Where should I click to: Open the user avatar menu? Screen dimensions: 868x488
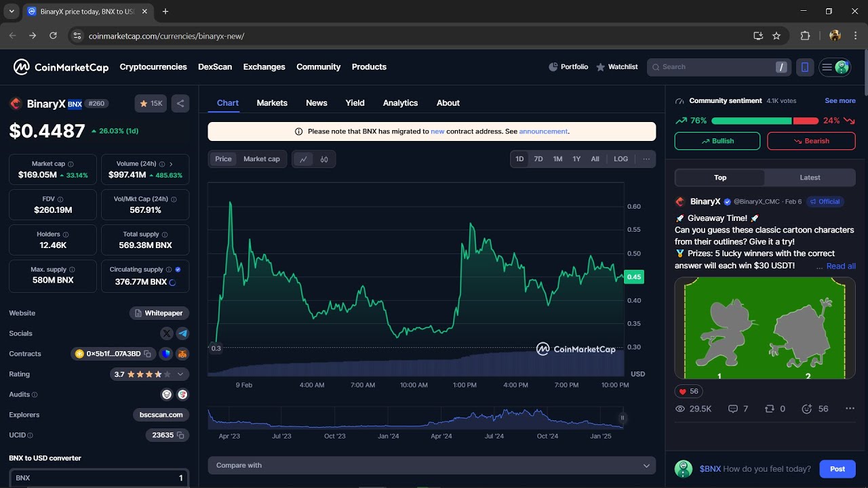(835, 67)
